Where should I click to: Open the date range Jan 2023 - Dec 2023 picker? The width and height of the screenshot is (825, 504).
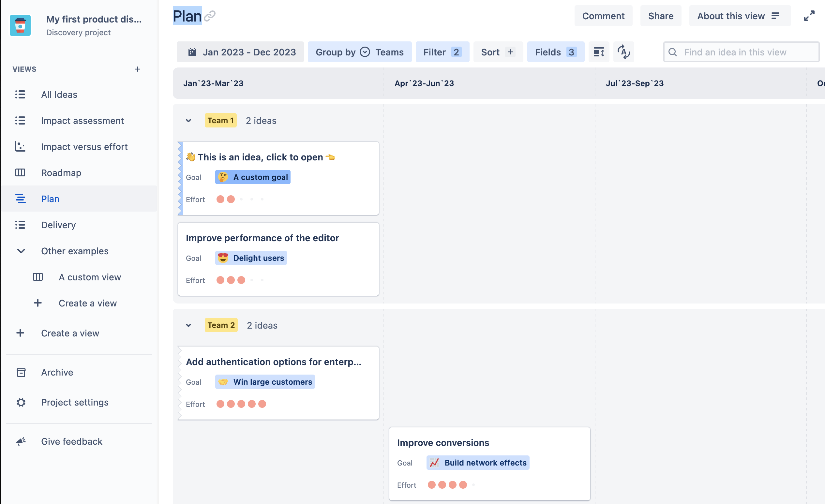pyautogui.click(x=240, y=52)
